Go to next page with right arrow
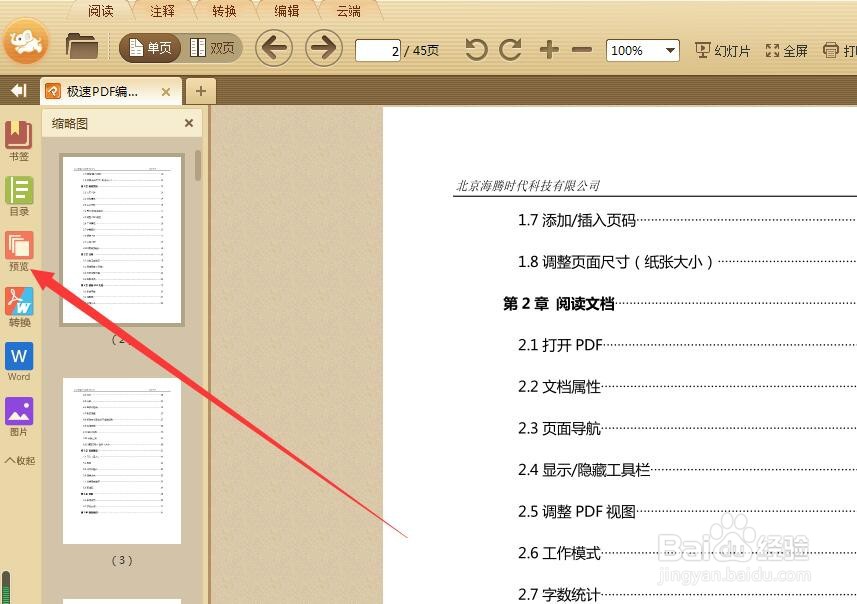Image resolution: width=857 pixels, height=604 pixels. [324, 48]
